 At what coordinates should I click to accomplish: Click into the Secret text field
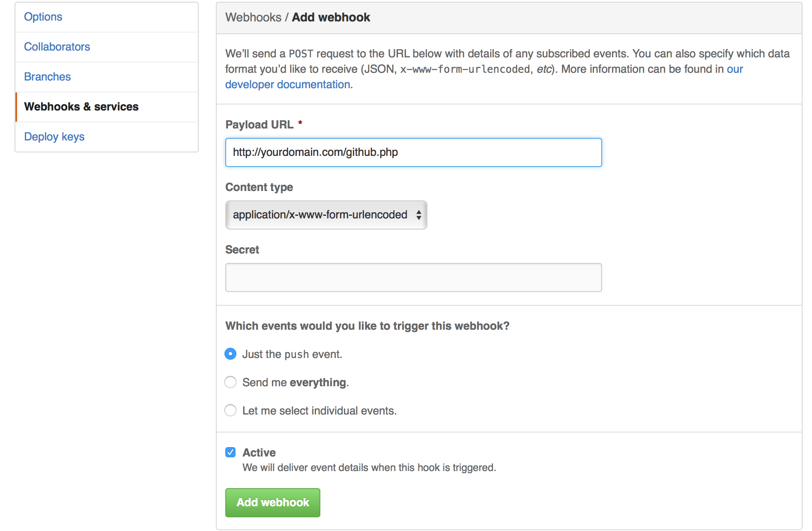click(413, 277)
